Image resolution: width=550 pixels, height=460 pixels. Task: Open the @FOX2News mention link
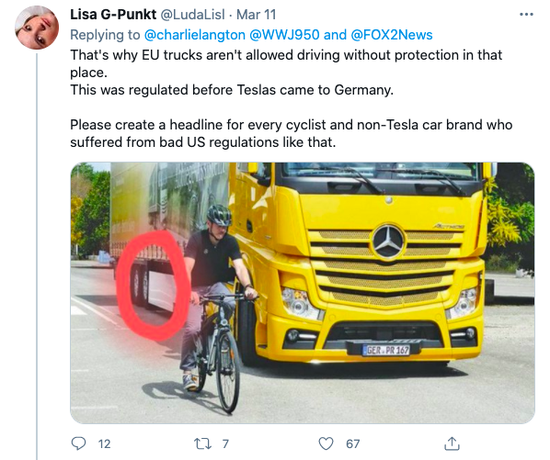pos(391,35)
